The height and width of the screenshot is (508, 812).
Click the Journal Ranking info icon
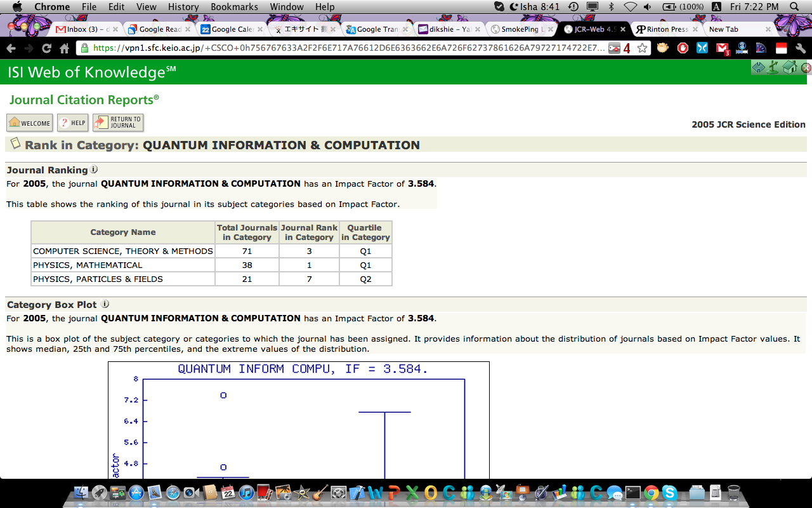coord(94,170)
